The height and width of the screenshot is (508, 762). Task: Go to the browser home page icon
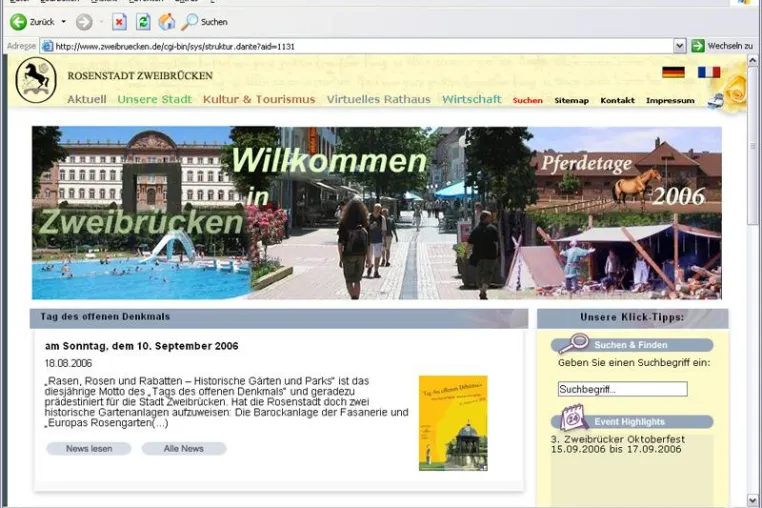tap(167, 22)
